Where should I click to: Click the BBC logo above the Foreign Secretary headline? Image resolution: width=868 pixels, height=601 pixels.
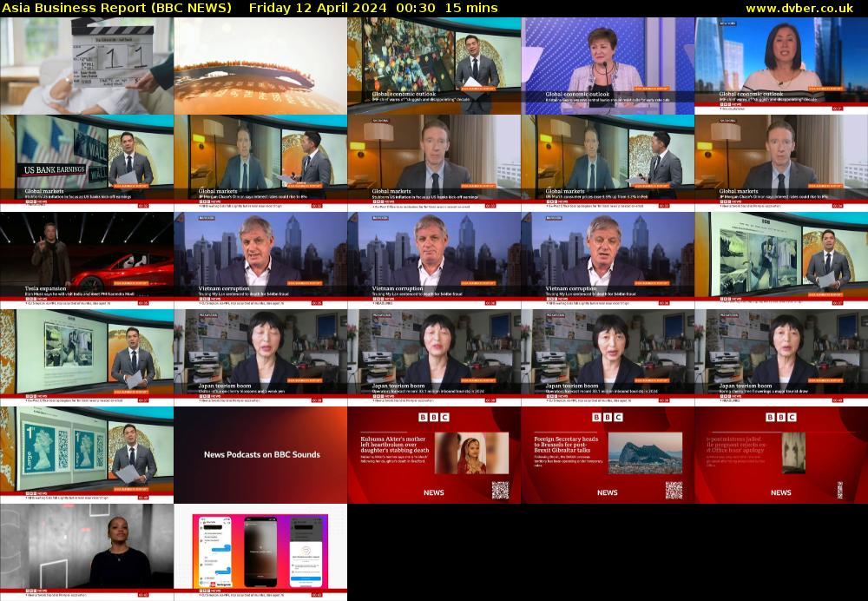[607, 418]
